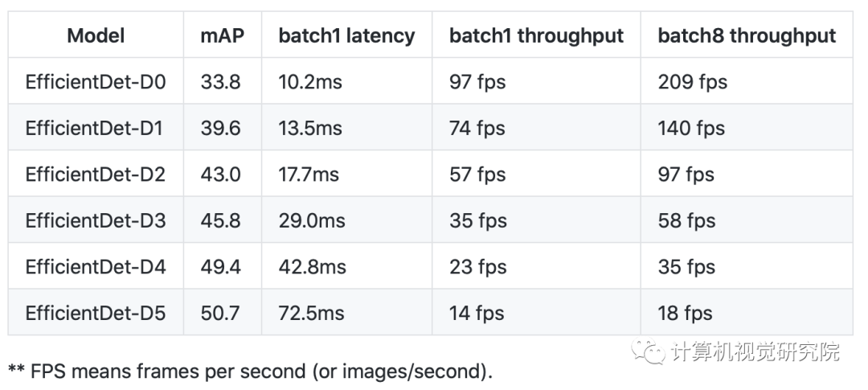This screenshot has height=390, width=868.
Task: Select the 13.5ms latency cell
Action: coord(310,128)
